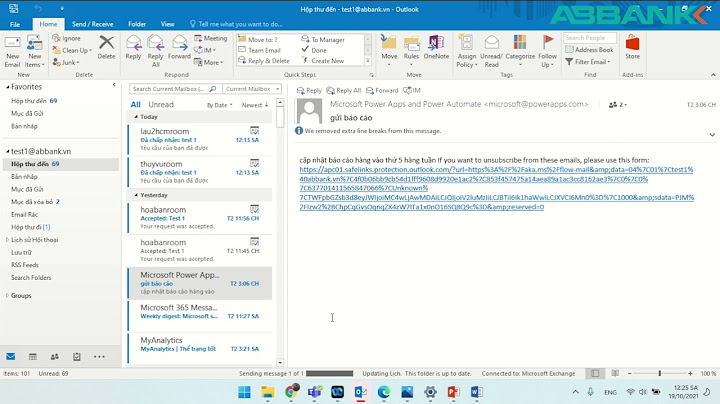
Task: Switch to the Send / Receive tab
Action: point(92,24)
